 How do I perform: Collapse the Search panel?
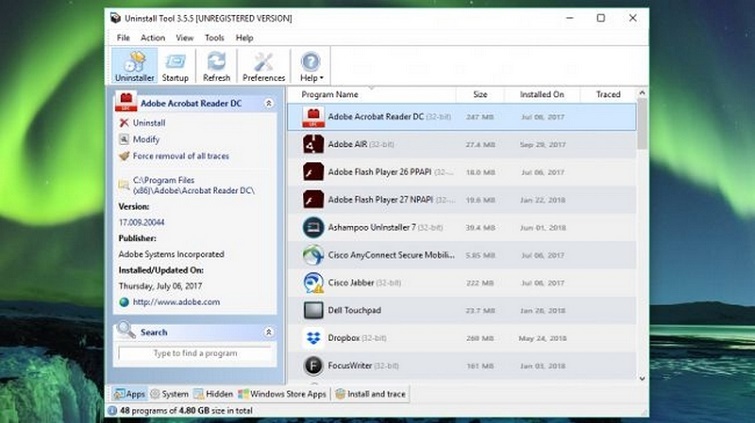point(268,332)
